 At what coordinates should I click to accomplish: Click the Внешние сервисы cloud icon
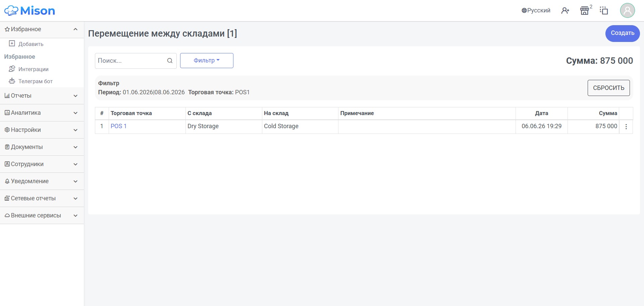[7, 215]
